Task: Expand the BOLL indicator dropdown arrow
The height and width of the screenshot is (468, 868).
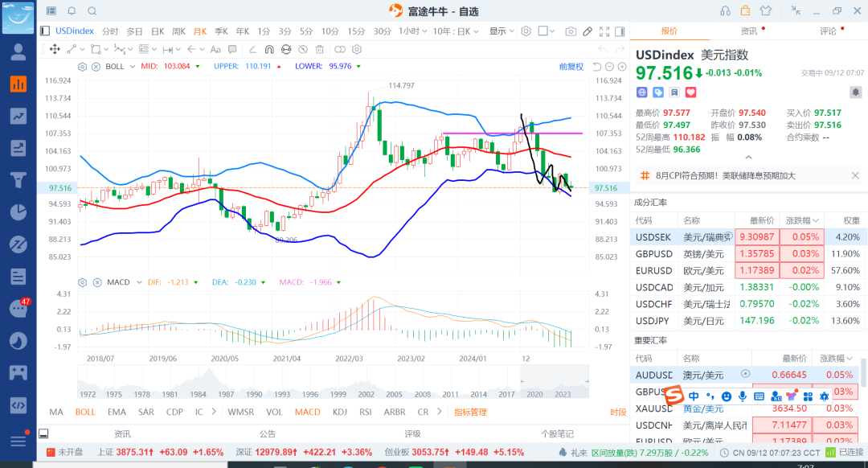Action: tap(133, 67)
